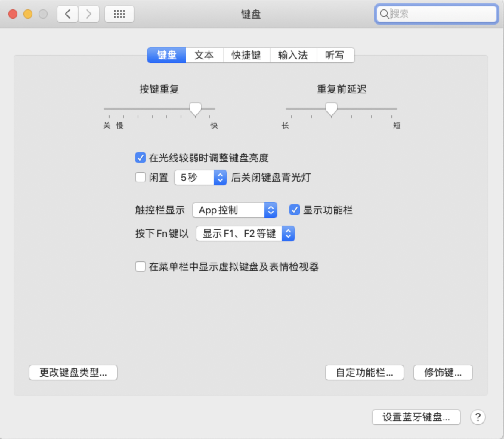Click the 关 label under 按键重复 slider
The height and width of the screenshot is (439, 504).
[x=107, y=125]
